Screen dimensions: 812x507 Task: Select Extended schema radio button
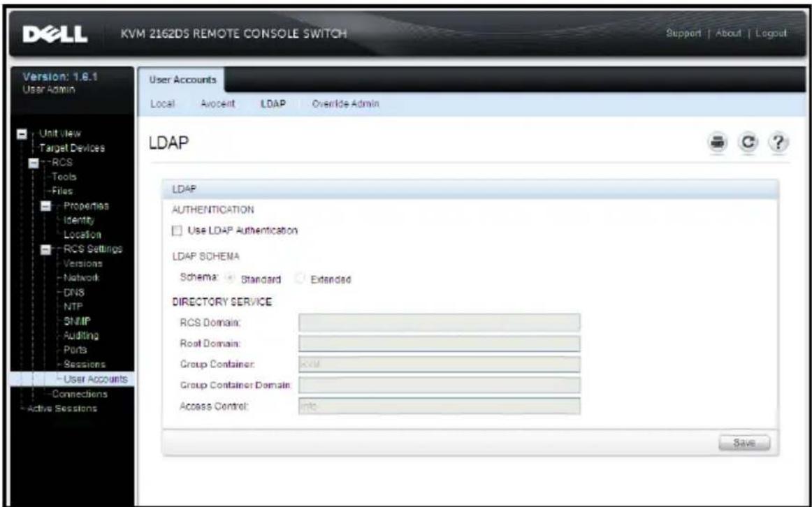(x=299, y=279)
